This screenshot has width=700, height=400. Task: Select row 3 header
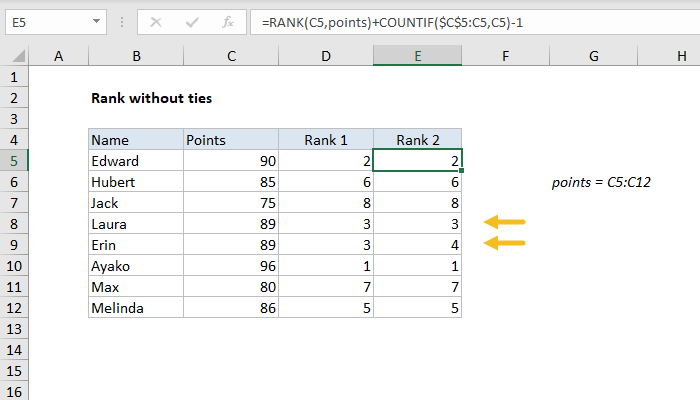tap(14, 119)
